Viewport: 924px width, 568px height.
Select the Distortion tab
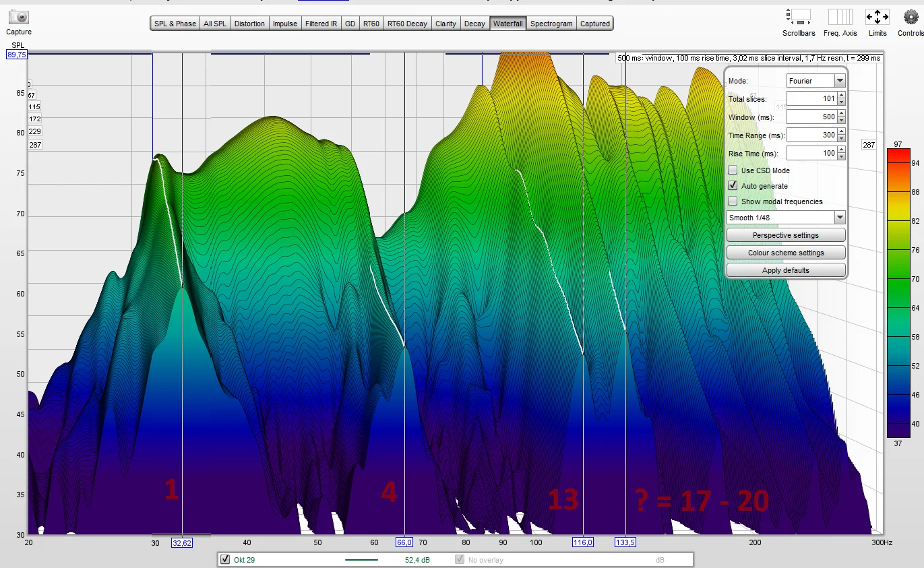tap(250, 24)
